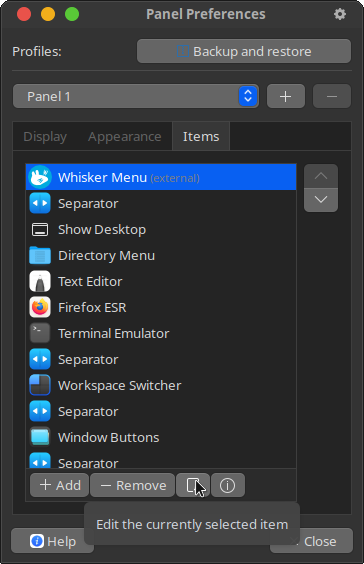Switch to the Display tab
Screen dimensions: 364x564
click(x=45, y=137)
